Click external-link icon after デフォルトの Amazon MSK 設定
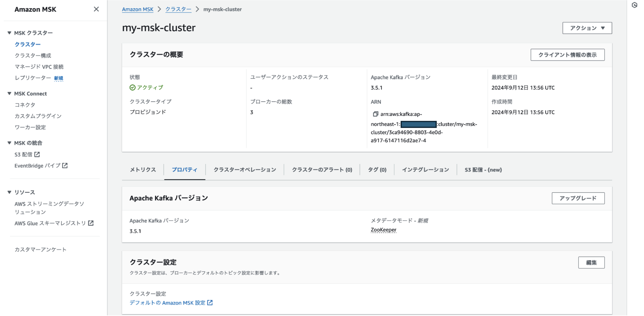The height and width of the screenshot is (316, 644). (210, 303)
